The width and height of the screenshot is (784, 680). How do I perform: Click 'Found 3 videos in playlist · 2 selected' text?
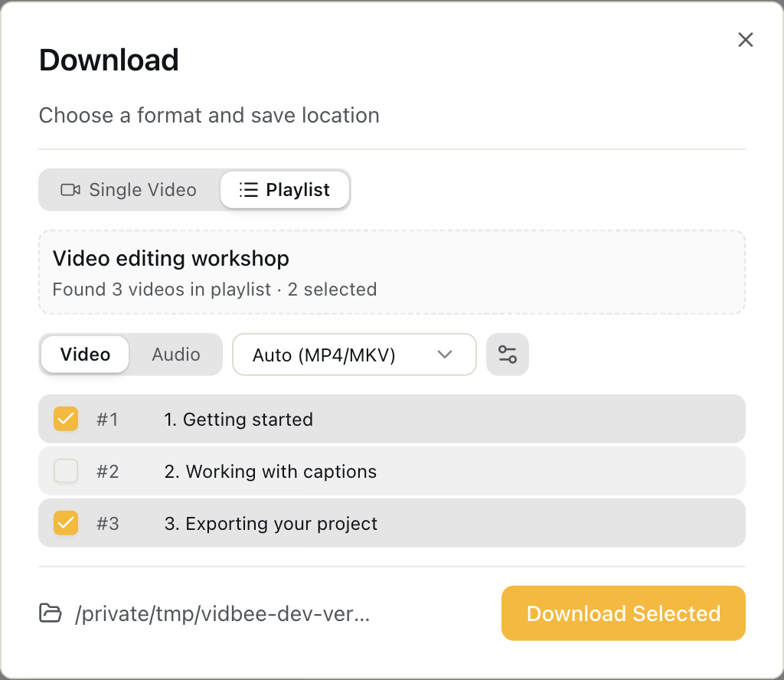pos(214,289)
